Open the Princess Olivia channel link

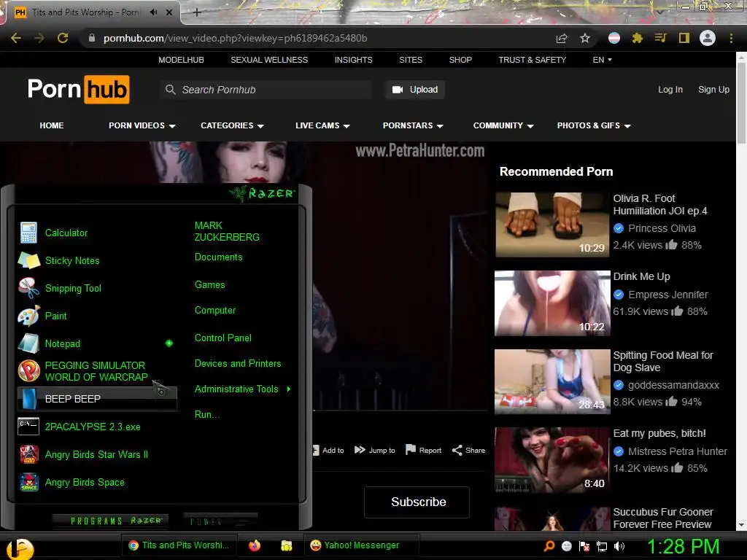(x=662, y=228)
